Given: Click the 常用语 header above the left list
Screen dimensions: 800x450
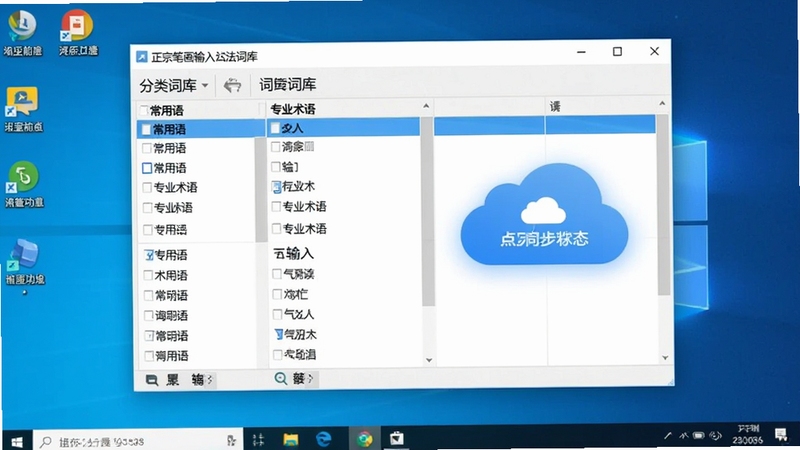Looking at the screenshot, I should click(167, 111).
